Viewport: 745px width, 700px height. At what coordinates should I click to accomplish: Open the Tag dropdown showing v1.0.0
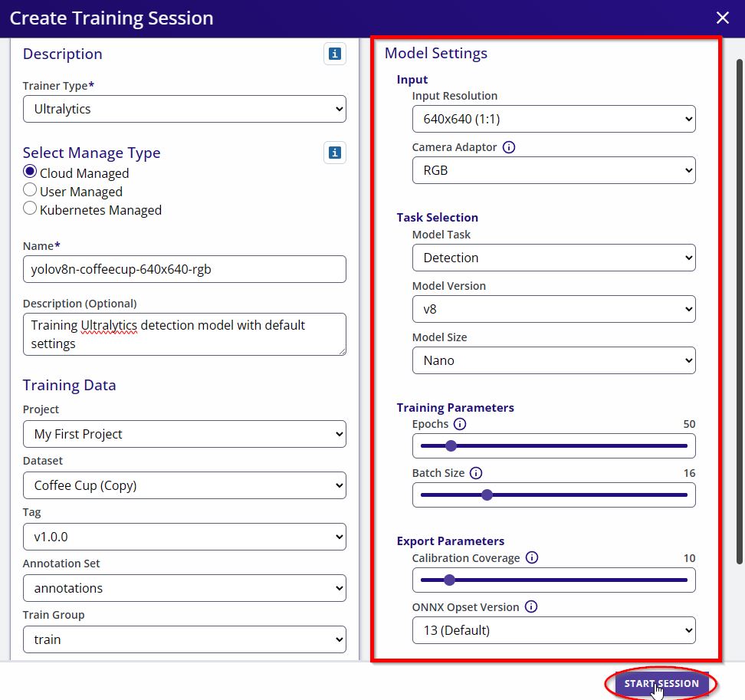[x=184, y=537]
